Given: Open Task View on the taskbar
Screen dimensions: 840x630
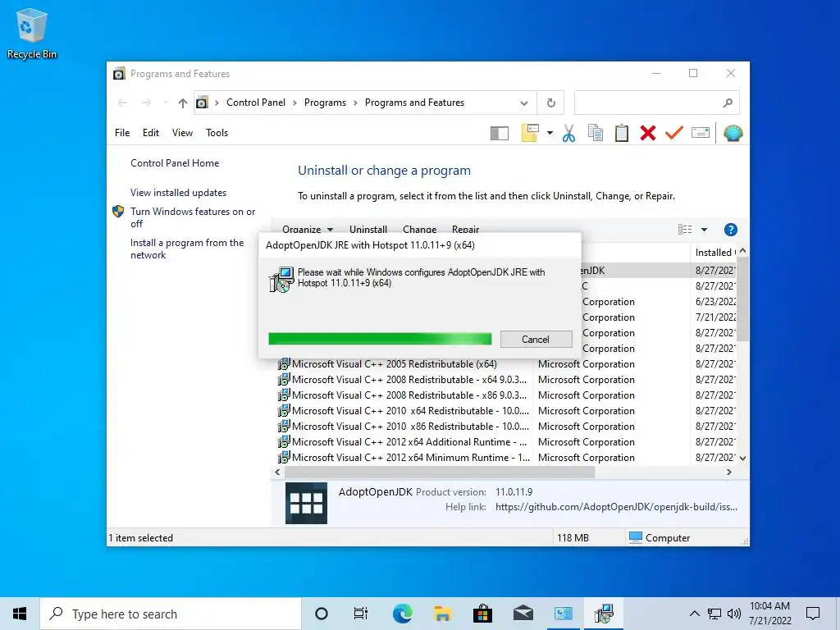Looking at the screenshot, I should tap(361, 614).
